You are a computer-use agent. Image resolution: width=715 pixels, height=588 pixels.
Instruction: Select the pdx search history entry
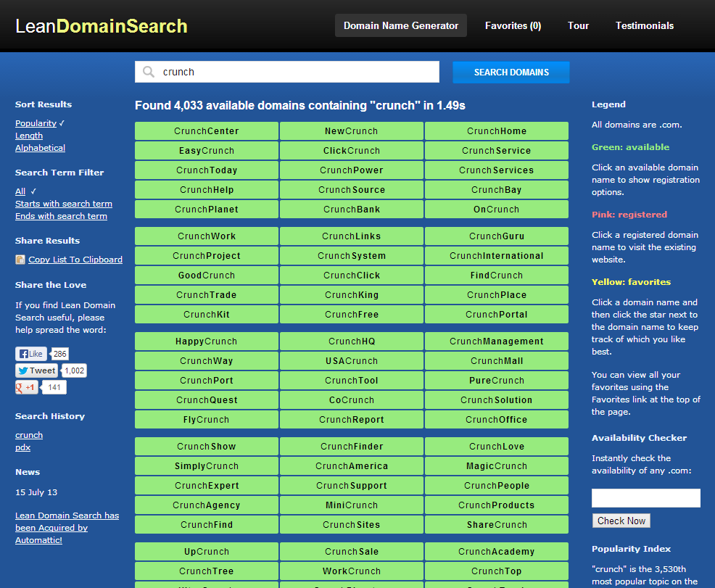(x=22, y=447)
